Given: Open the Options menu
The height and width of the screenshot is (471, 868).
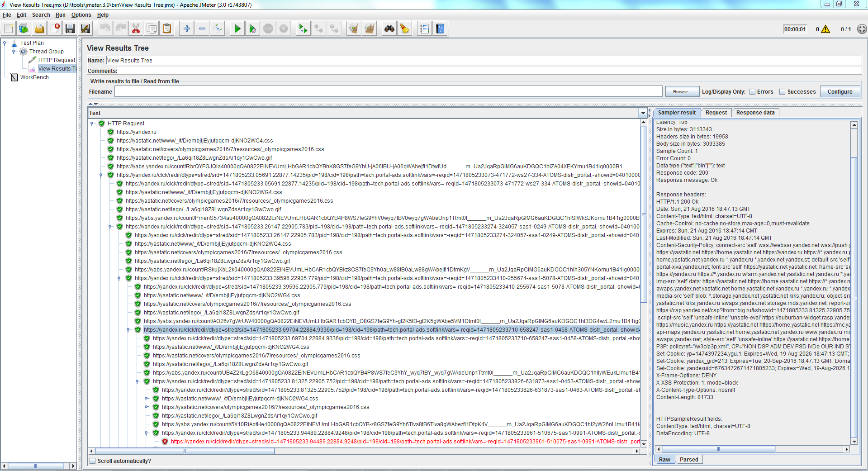Looking at the screenshot, I should point(81,15).
